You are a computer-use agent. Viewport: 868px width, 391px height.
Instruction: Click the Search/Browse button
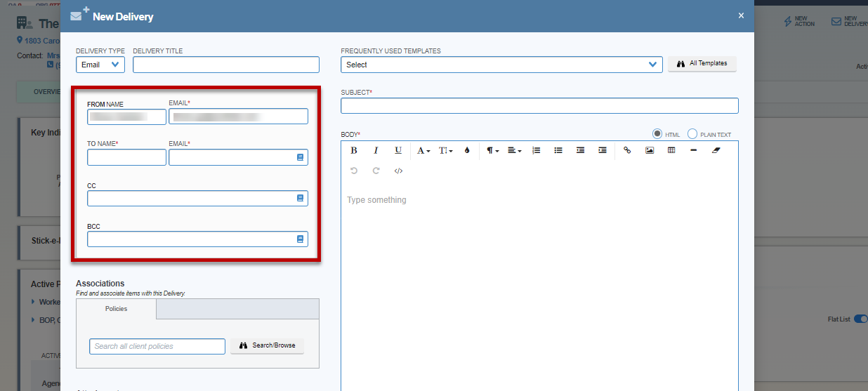pyautogui.click(x=267, y=345)
